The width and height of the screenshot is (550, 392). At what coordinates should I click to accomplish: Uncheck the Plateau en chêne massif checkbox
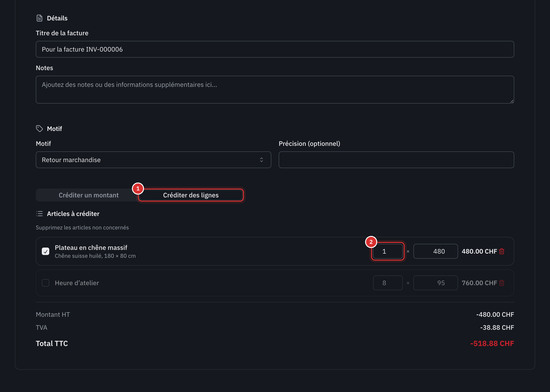click(45, 251)
